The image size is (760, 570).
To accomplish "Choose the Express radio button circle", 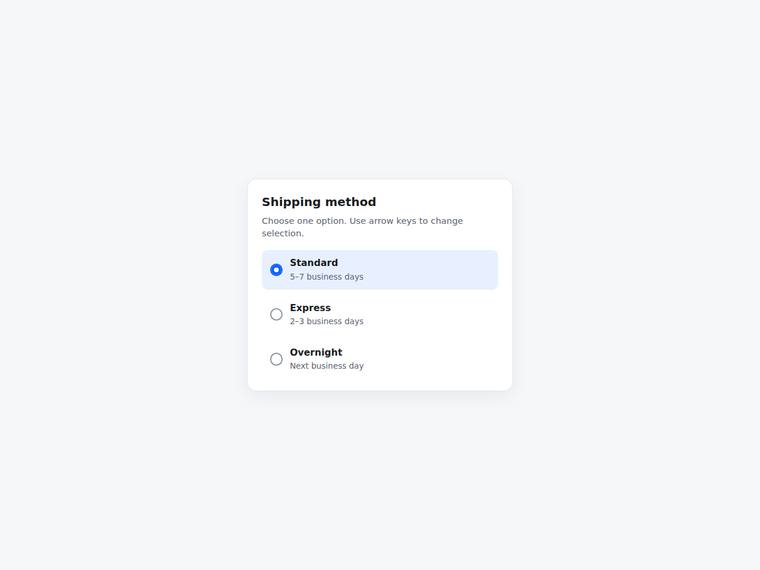I will click(276, 315).
